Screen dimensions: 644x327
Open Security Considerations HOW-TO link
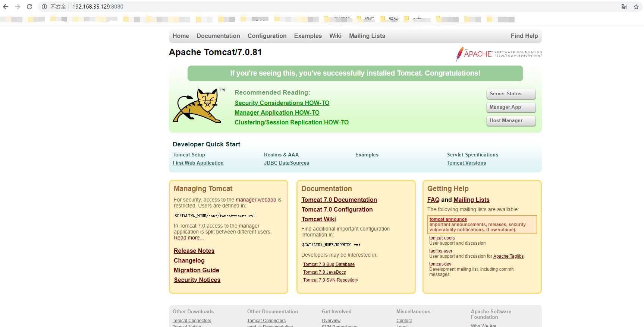[x=282, y=103]
